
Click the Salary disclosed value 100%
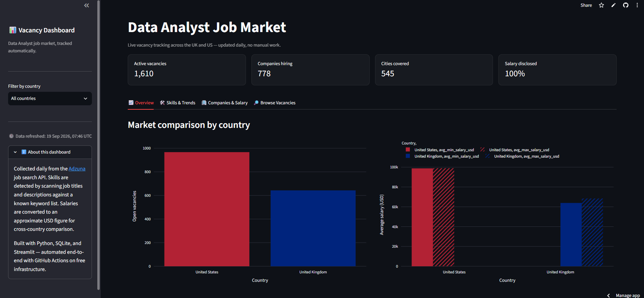pyautogui.click(x=515, y=74)
